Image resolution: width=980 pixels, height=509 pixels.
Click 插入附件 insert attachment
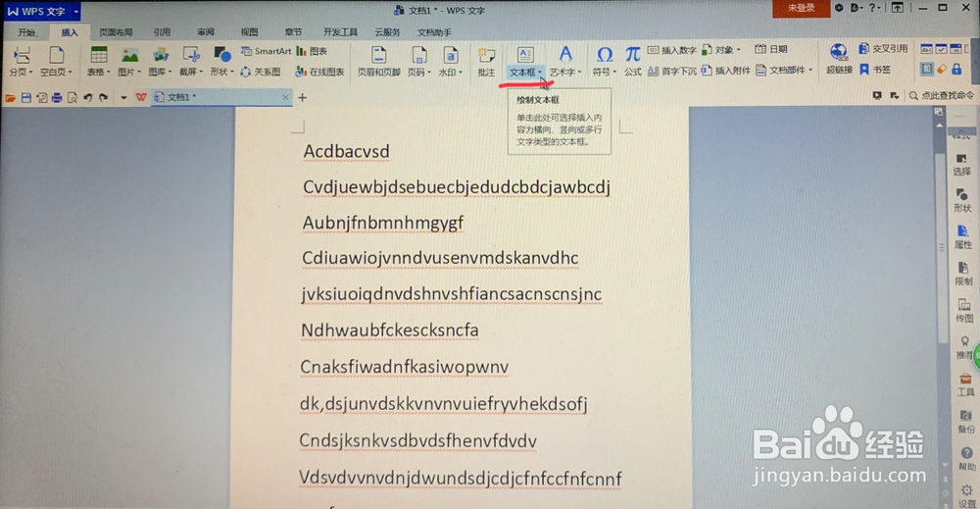point(725,70)
